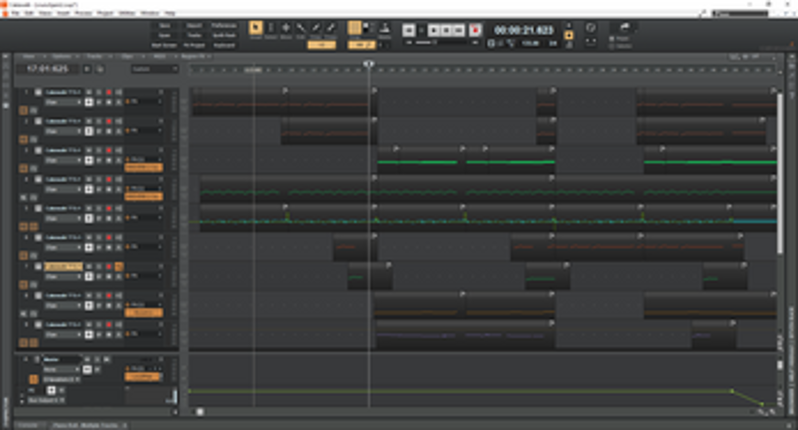Click the horizontal scrollbar thumb below tracks
Image resolution: width=798 pixels, height=430 pixels.
click(200, 412)
